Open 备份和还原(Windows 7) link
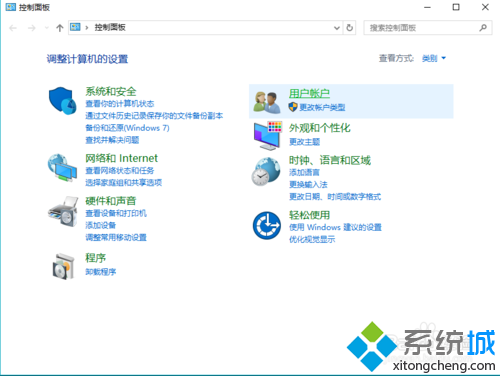 (127, 128)
